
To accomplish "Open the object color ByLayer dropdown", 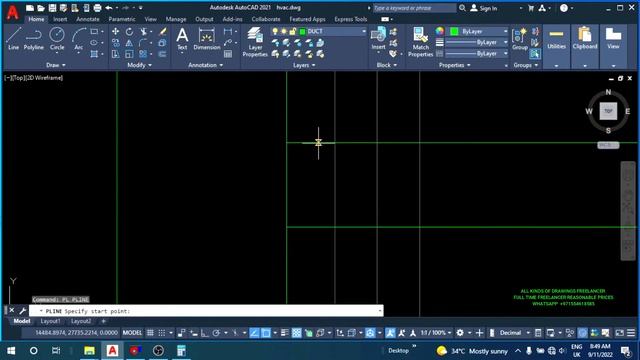I will (x=505, y=31).
